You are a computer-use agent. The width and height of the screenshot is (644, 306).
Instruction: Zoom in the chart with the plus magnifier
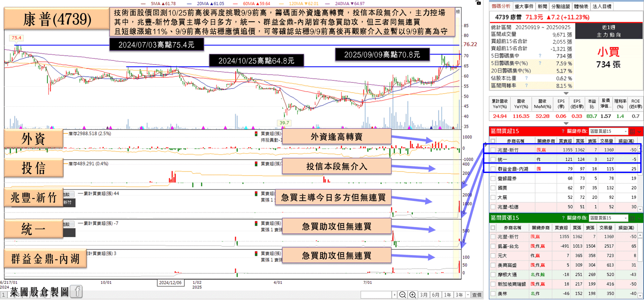coord(412,295)
